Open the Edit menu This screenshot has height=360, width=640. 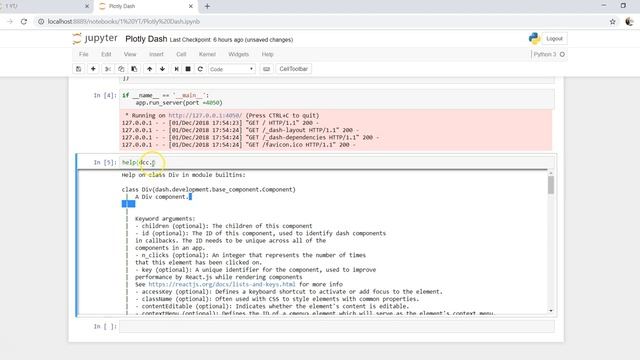point(106,54)
